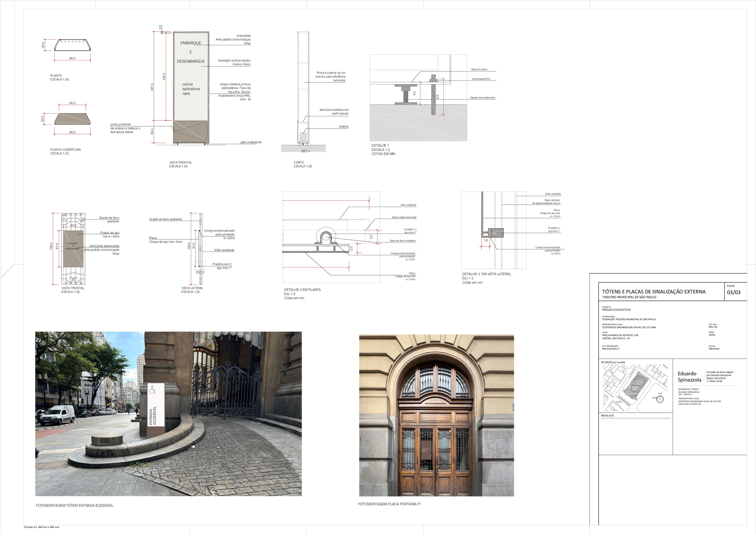Click the footer 'Formato A1: 840 mm x 594 mm'

coord(42,527)
